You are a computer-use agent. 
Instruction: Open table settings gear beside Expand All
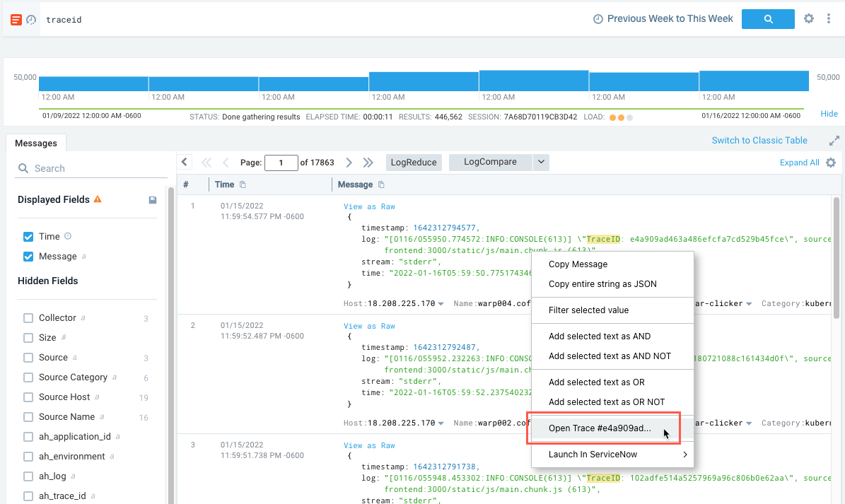[831, 163]
